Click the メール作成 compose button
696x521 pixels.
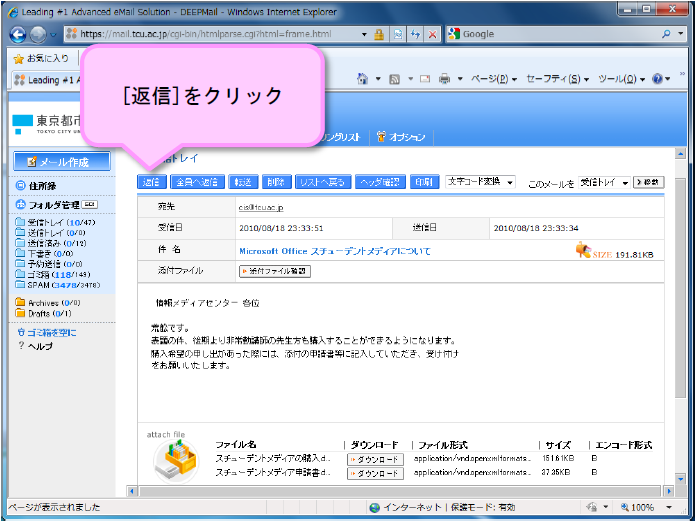point(62,162)
